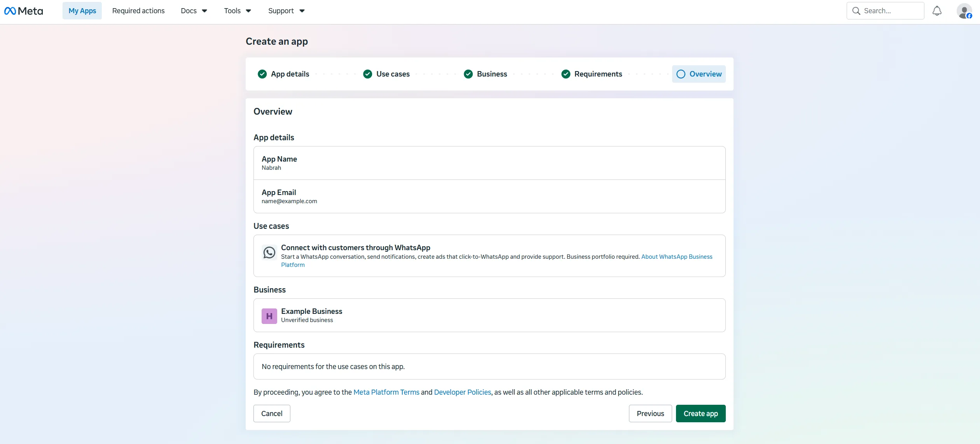The height and width of the screenshot is (444, 980).
Task: Click the Unverified business label
Action: coord(307,320)
